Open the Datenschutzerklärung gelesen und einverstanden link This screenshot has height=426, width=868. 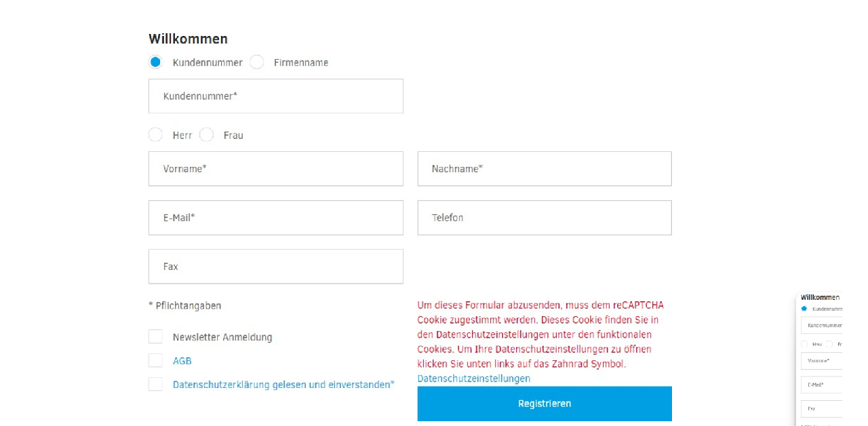pos(283,385)
